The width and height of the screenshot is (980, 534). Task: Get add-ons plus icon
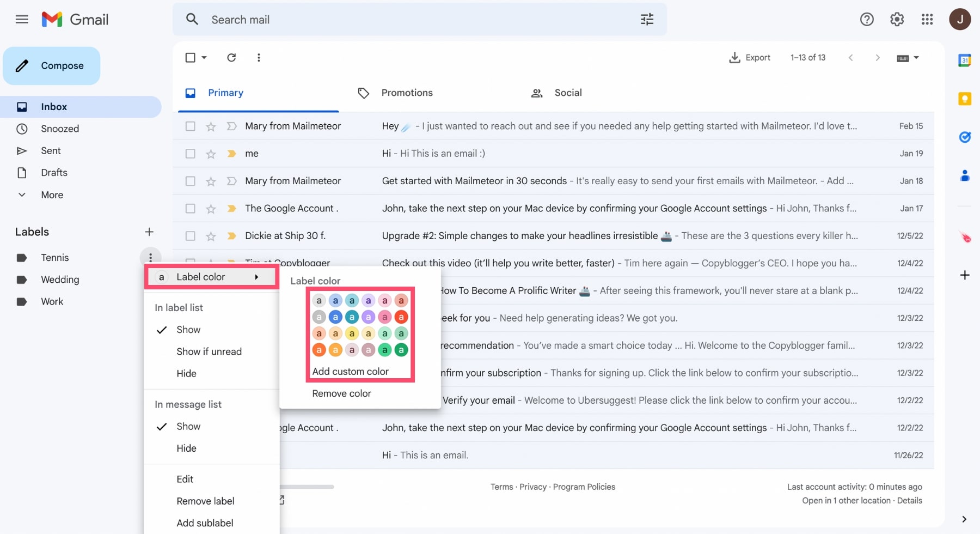965,275
